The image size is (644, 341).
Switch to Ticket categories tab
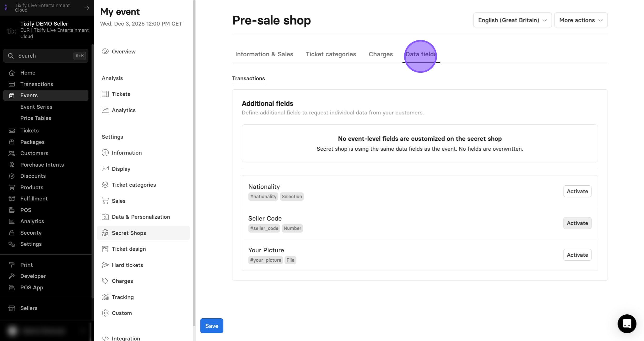[x=331, y=54]
